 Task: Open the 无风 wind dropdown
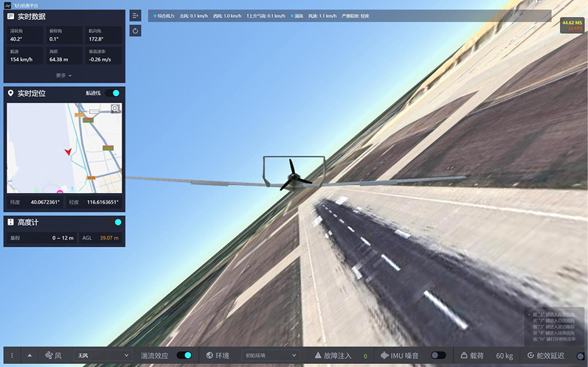pyautogui.click(x=103, y=355)
